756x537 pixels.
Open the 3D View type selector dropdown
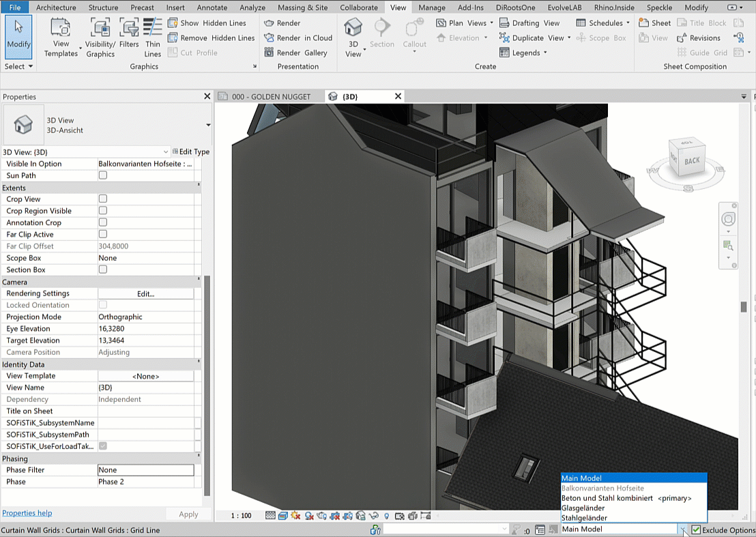coord(208,125)
